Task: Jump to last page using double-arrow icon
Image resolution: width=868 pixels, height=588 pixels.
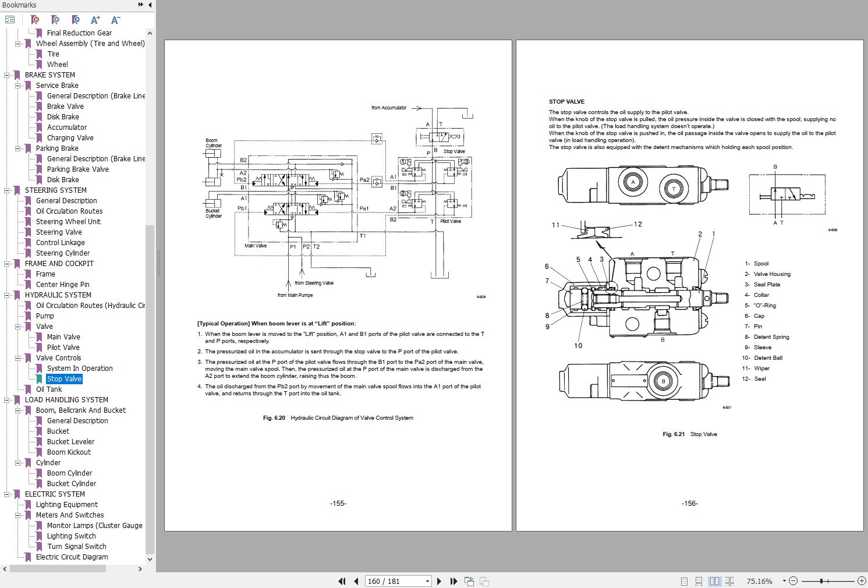Action: pyautogui.click(x=454, y=581)
